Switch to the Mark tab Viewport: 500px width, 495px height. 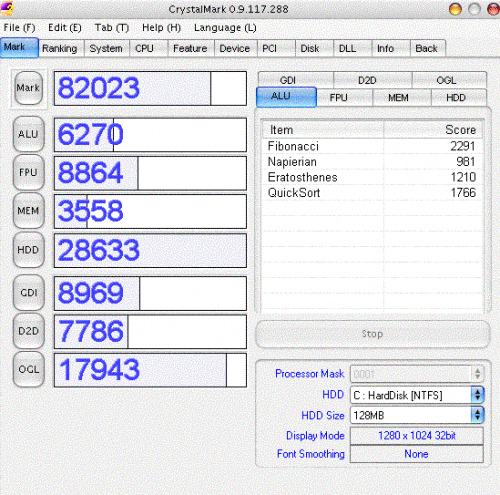[x=19, y=48]
